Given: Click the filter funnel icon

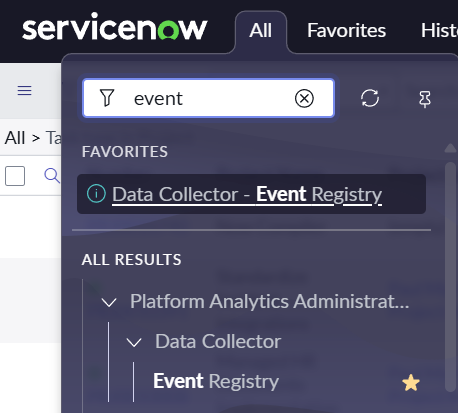Looking at the screenshot, I should 107,98.
